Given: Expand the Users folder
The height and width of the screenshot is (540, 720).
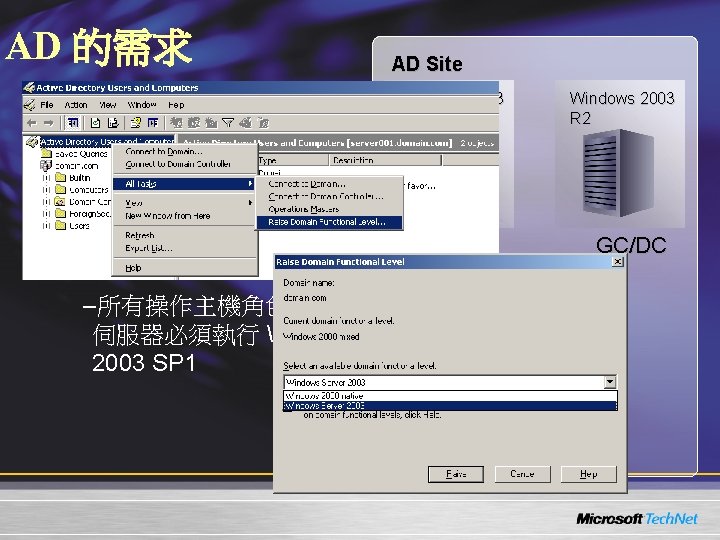Looking at the screenshot, I should 46,225.
